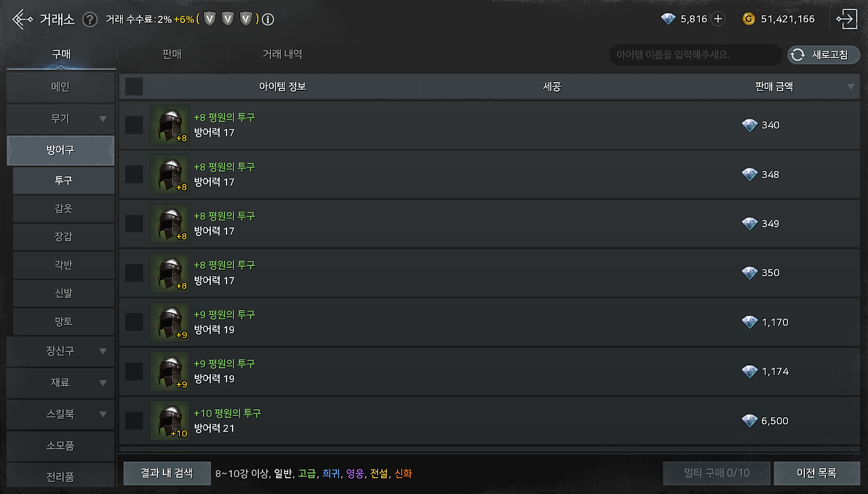Viewport: 868px width, 494px height.
Task: Toggle sort arrow on 판매 금액 column
Action: (850, 87)
